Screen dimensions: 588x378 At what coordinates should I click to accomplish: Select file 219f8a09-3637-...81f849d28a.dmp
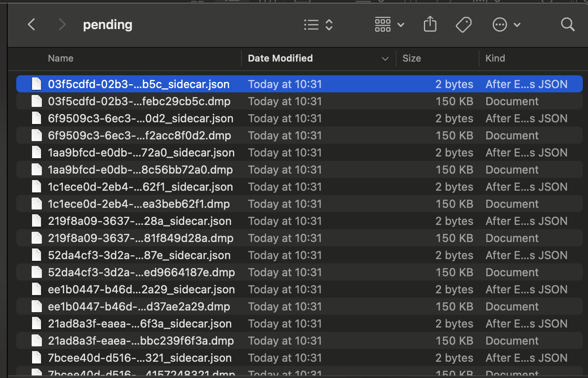pyautogui.click(x=300, y=238)
